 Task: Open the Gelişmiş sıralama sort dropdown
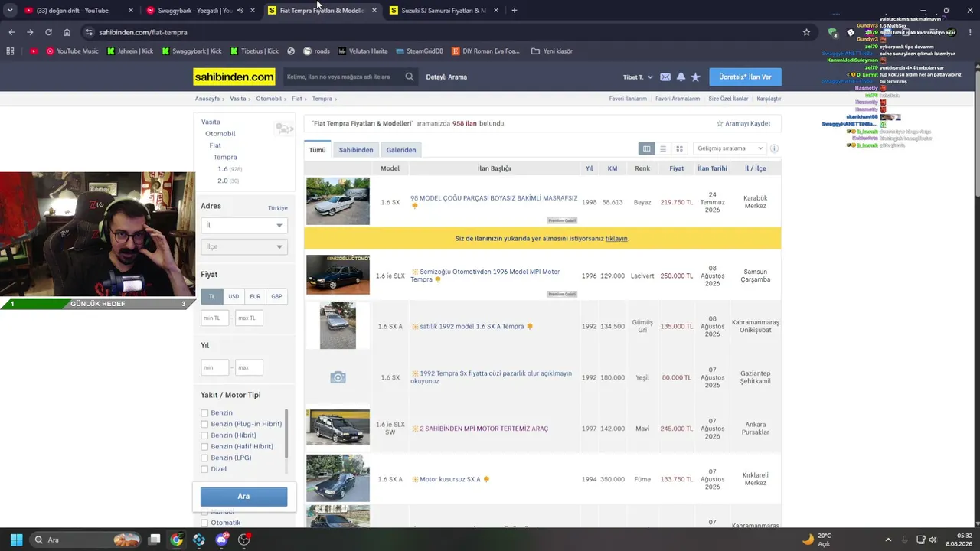(x=730, y=148)
